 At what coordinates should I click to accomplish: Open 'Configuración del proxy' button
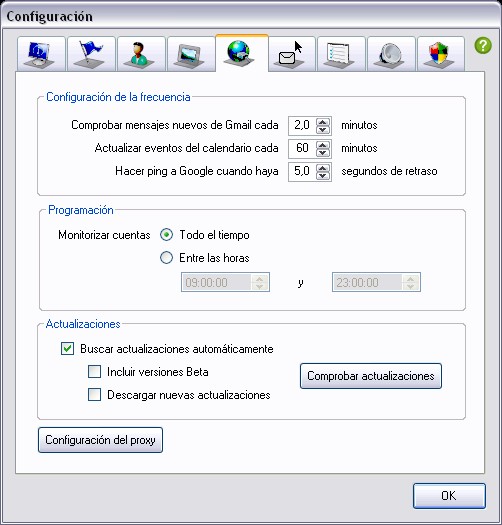(x=100, y=440)
